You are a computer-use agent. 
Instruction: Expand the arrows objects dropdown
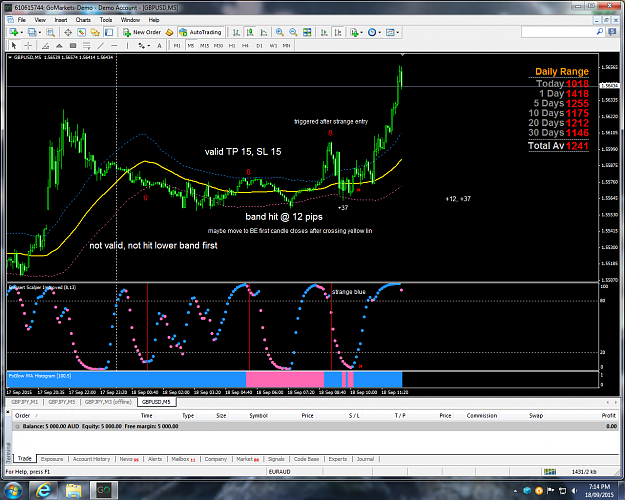(149, 46)
